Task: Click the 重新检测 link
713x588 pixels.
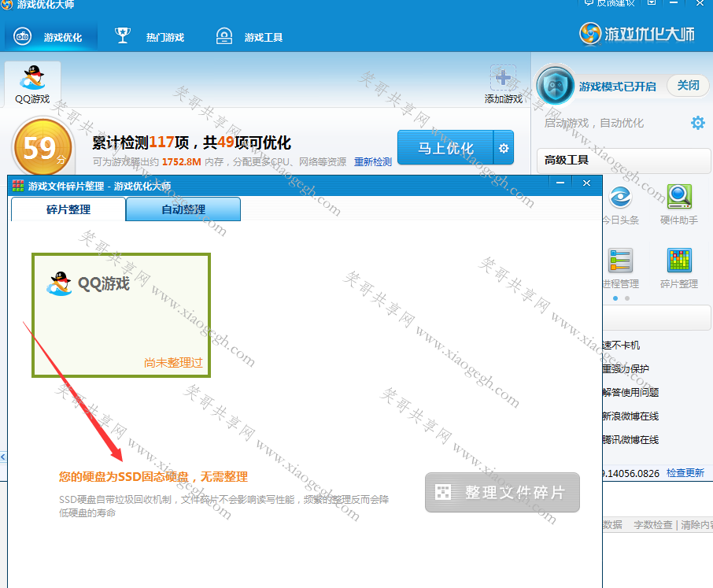Action: click(x=373, y=162)
